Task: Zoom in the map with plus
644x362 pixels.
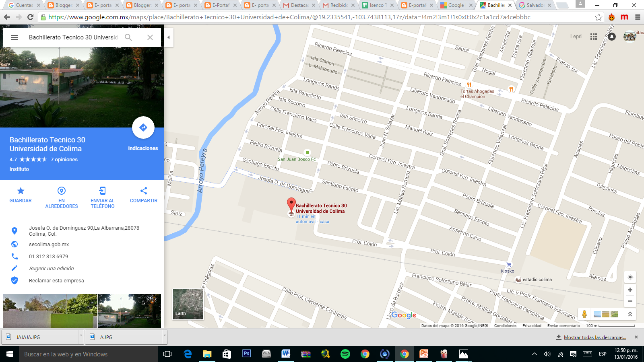Action: click(x=630, y=290)
